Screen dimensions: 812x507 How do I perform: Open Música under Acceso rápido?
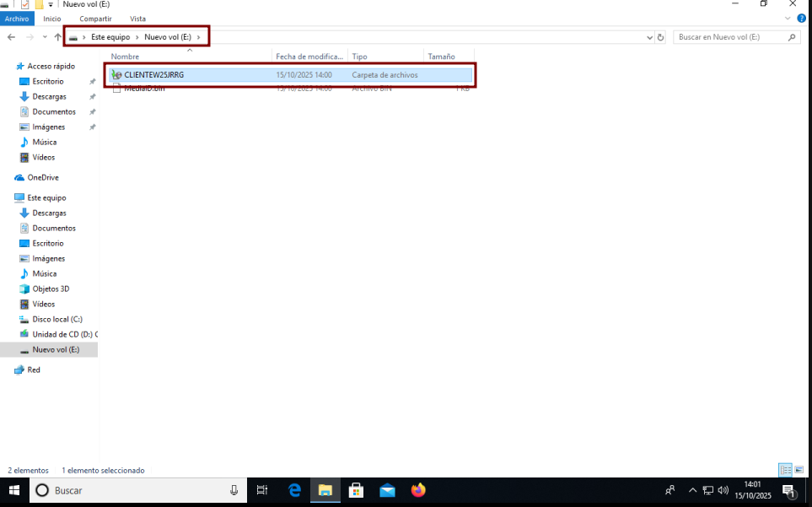(45, 142)
